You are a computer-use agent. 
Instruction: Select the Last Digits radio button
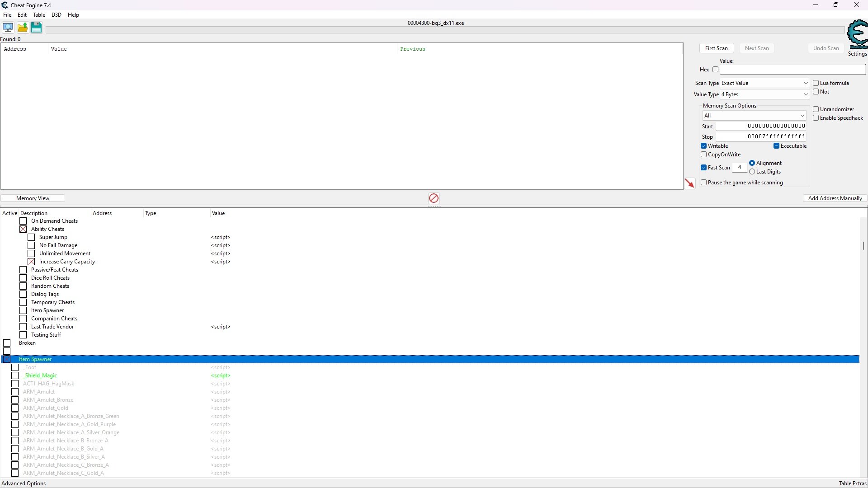pyautogui.click(x=752, y=172)
